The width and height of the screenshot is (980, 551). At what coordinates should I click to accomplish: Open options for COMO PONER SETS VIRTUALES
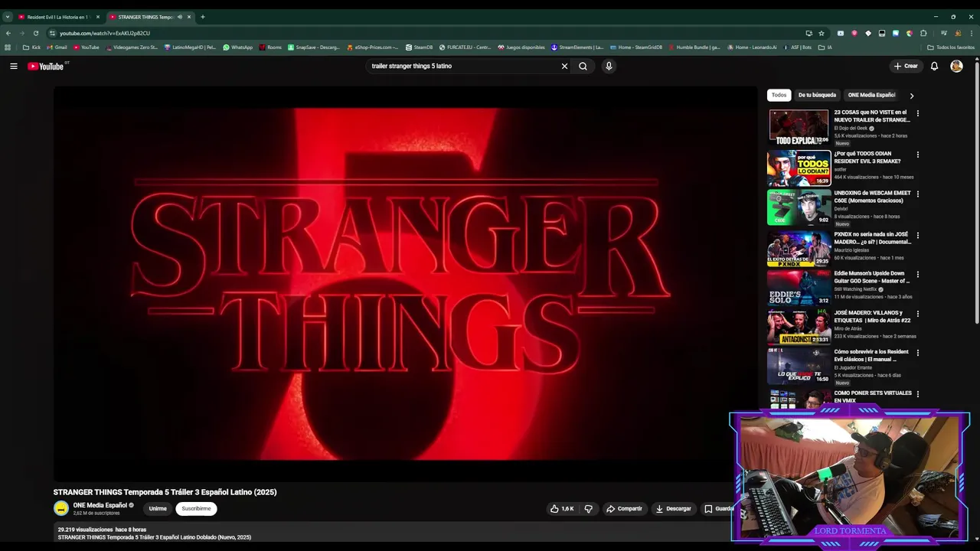coord(917,394)
